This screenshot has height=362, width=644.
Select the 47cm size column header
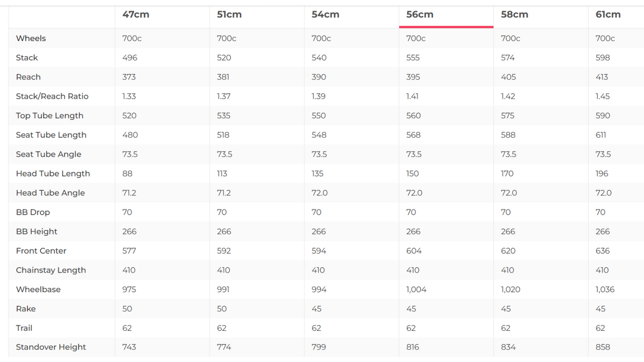pyautogui.click(x=136, y=15)
